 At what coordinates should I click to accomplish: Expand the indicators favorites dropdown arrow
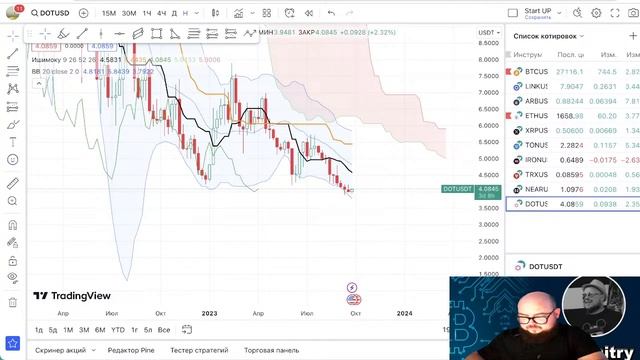tap(252, 13)
